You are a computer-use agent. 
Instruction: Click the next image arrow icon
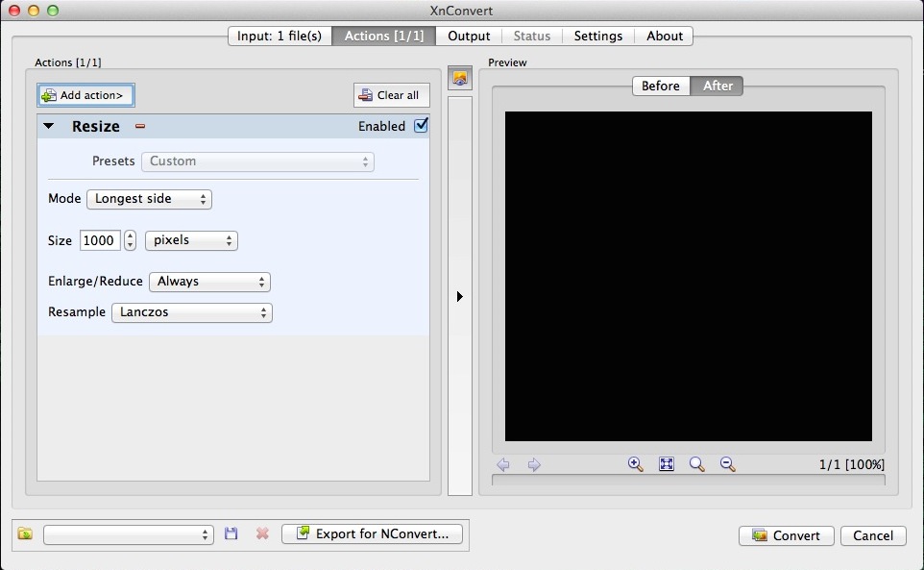point(534,465)
